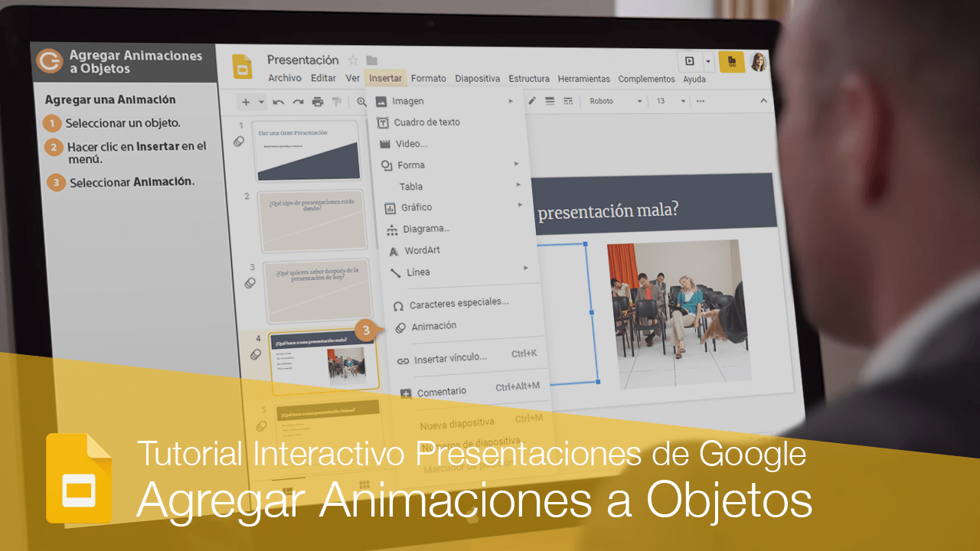Open the Herramientas menu
Viewport: 980px width, 551px height.
(584, 79)
